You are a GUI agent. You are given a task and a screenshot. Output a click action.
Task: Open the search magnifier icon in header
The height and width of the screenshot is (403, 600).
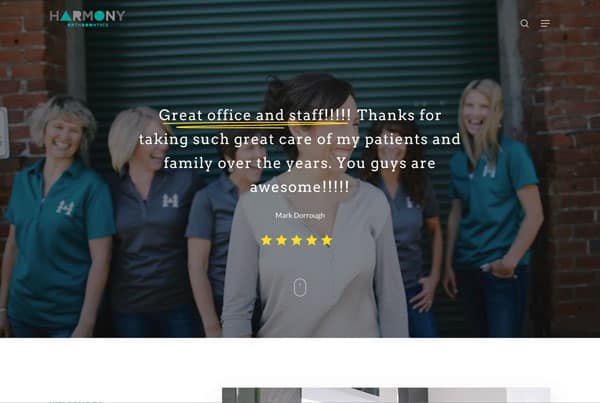[524, 23]
